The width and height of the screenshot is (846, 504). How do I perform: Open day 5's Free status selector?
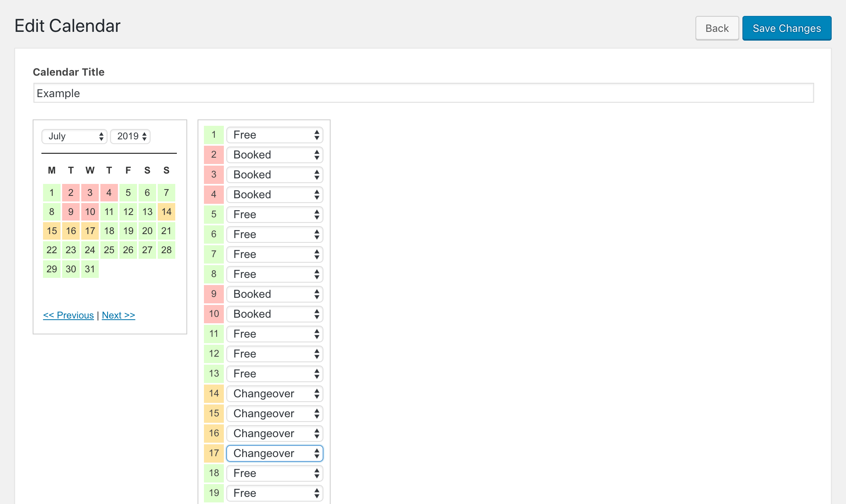click(274, 214)
